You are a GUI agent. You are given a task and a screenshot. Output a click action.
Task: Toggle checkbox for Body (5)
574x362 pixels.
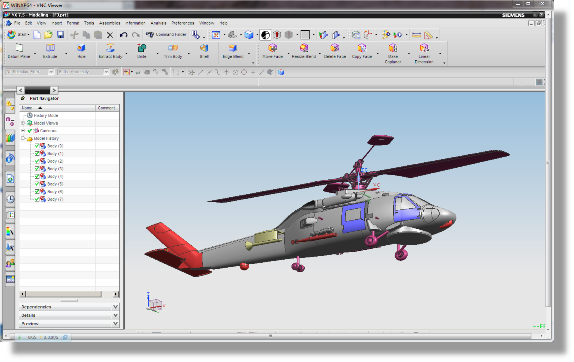(x=37, y=184)
